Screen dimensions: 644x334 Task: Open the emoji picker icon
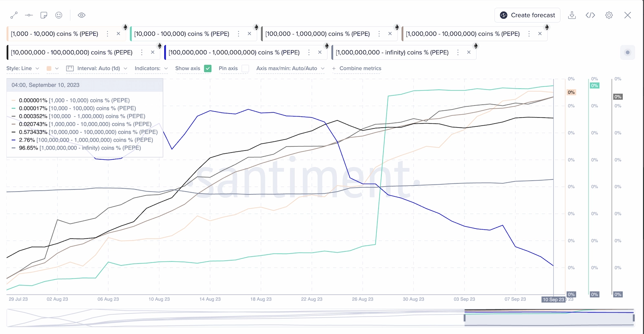[59, 15]
